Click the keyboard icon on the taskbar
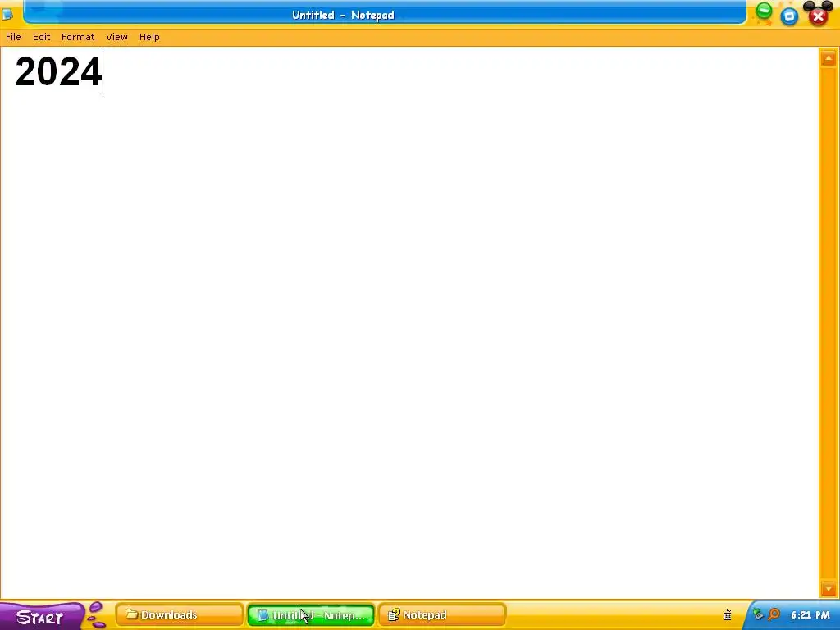 728,614
